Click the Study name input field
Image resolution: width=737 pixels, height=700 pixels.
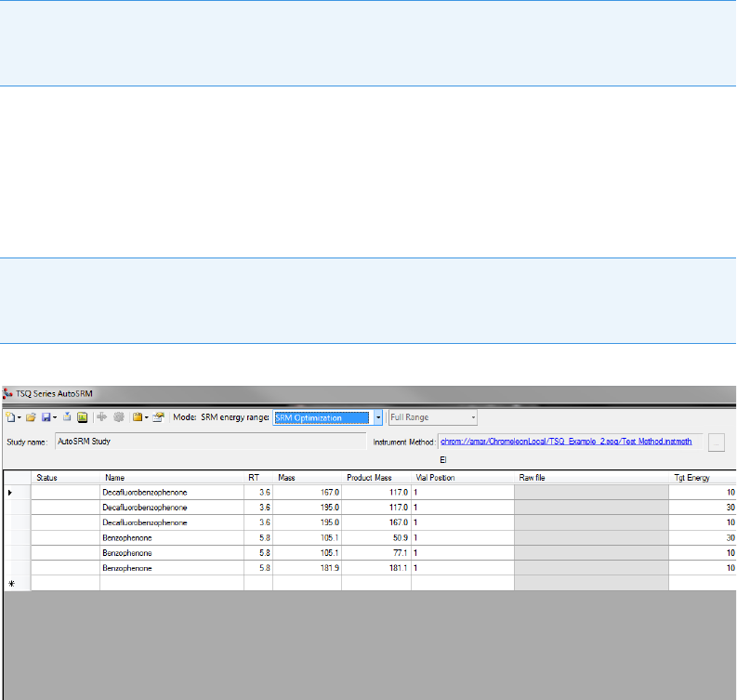[211, 442]
